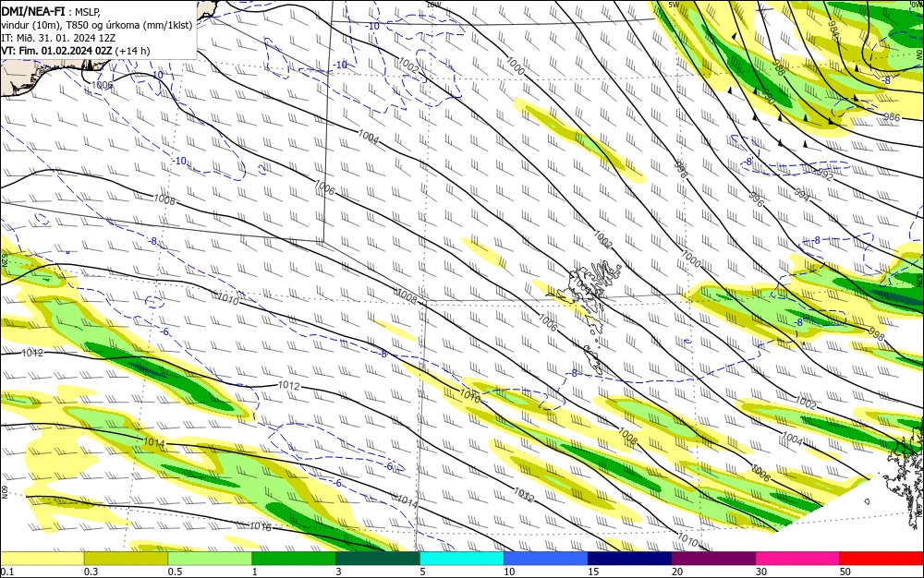This screenshot has height=578, width=924.
Task: Click the "10W" longitude label
Action: (x=433, y=5)
